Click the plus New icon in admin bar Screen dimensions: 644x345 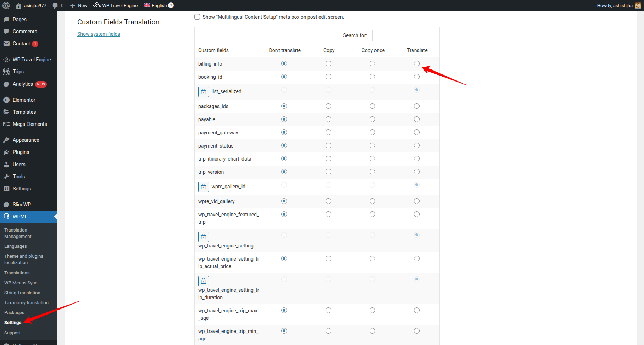tap(73, 6)
